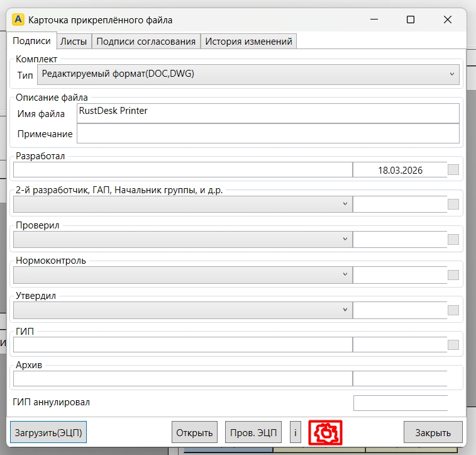Screen dimensions: 476x455
Task: Click the red gear settings icon
Action: click(325, 432)
